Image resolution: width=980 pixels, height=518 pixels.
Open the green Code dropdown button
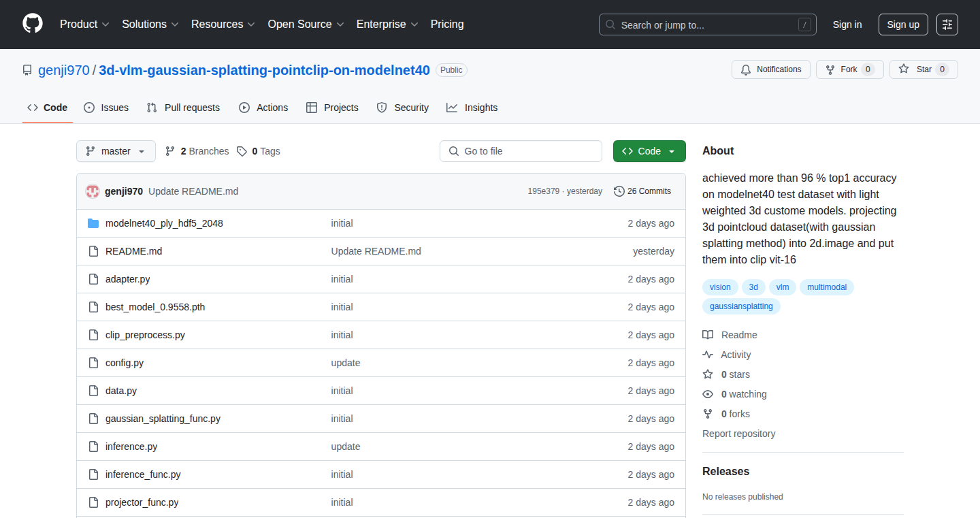649,151
